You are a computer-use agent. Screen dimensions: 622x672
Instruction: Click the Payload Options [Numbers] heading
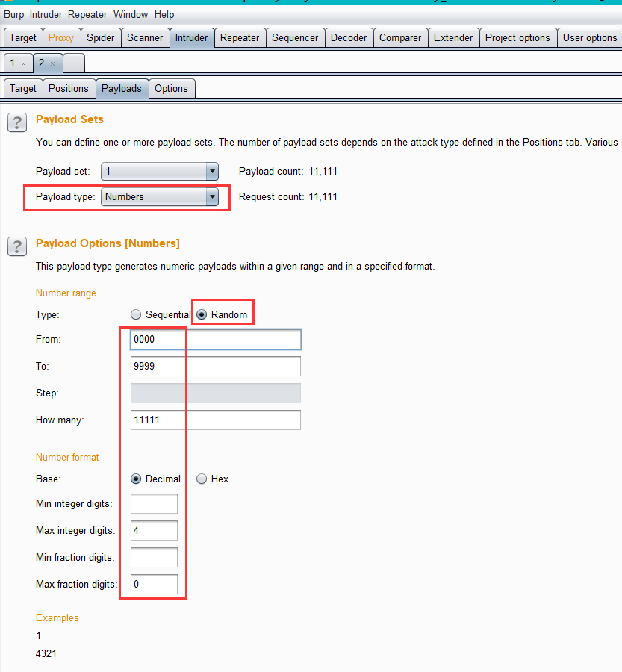[x=108, y=243]
